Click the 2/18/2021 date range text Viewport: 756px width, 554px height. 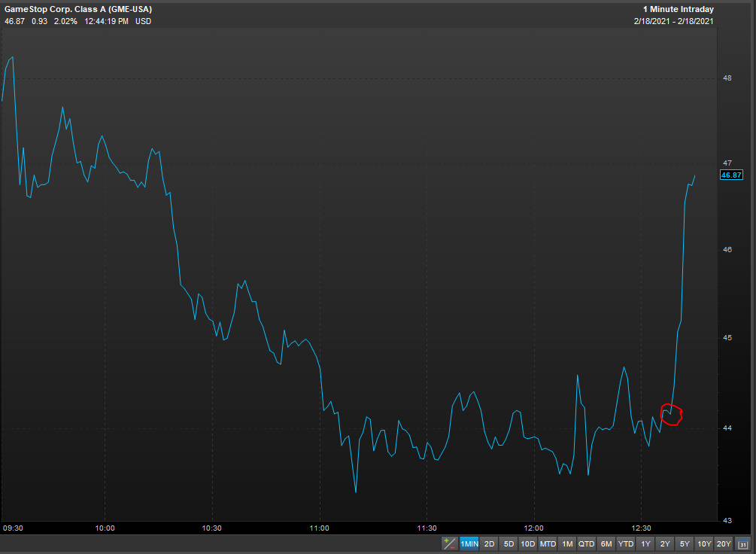(x=673, y=21)
